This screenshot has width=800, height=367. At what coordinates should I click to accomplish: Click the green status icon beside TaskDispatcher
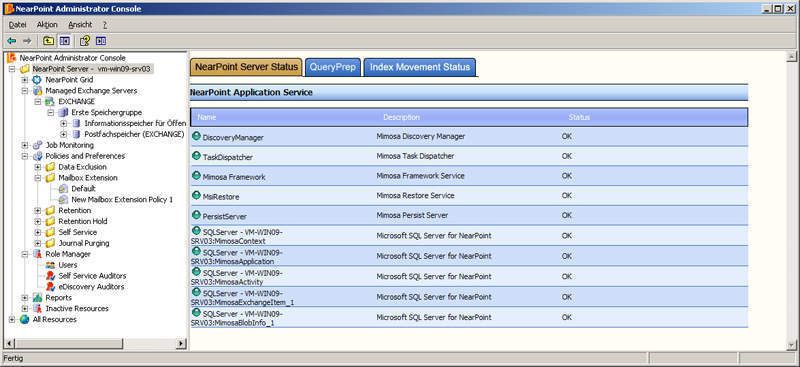(x=196, y=156)
